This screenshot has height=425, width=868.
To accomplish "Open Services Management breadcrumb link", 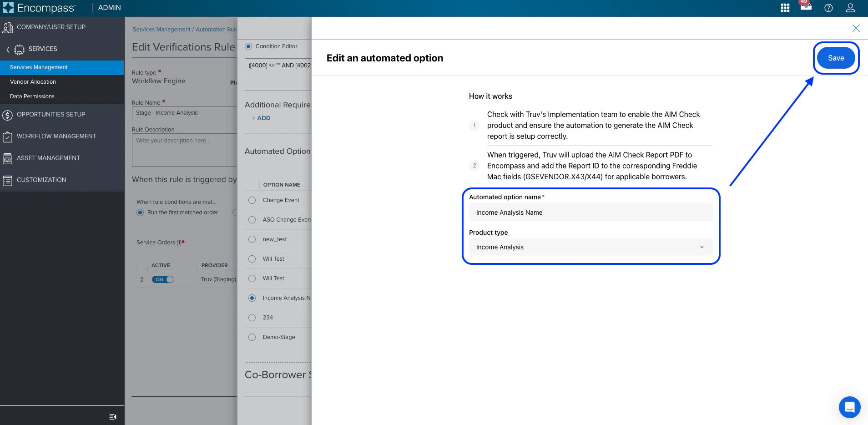I will point(161,29).
